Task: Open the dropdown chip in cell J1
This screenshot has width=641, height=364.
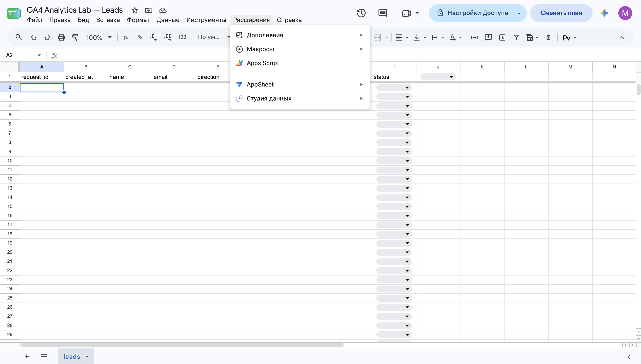Action: pos(438,77)
